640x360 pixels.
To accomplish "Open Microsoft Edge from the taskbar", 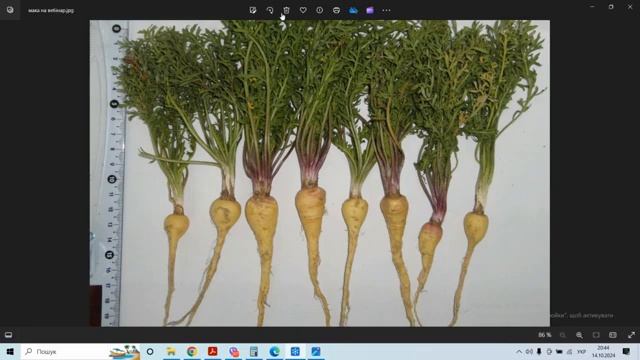I will (x=275, y=351).
